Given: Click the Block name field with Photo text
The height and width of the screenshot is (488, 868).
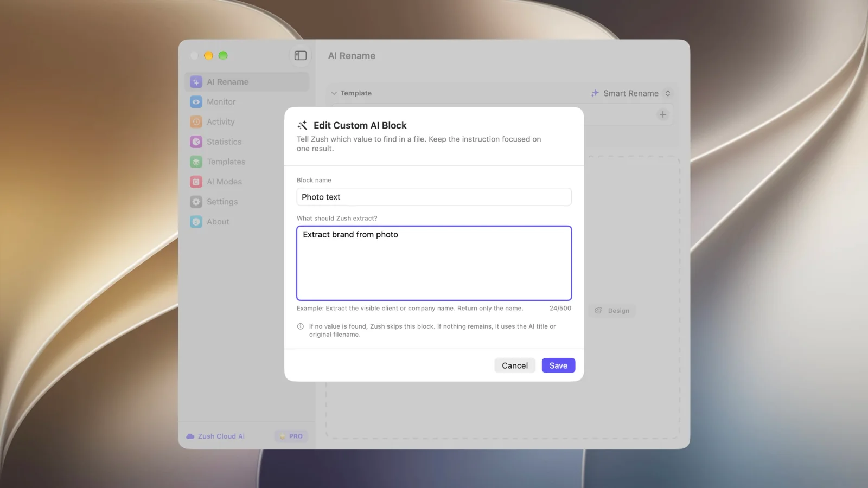Looking at the screenshot, I should [x=434, y=197].
